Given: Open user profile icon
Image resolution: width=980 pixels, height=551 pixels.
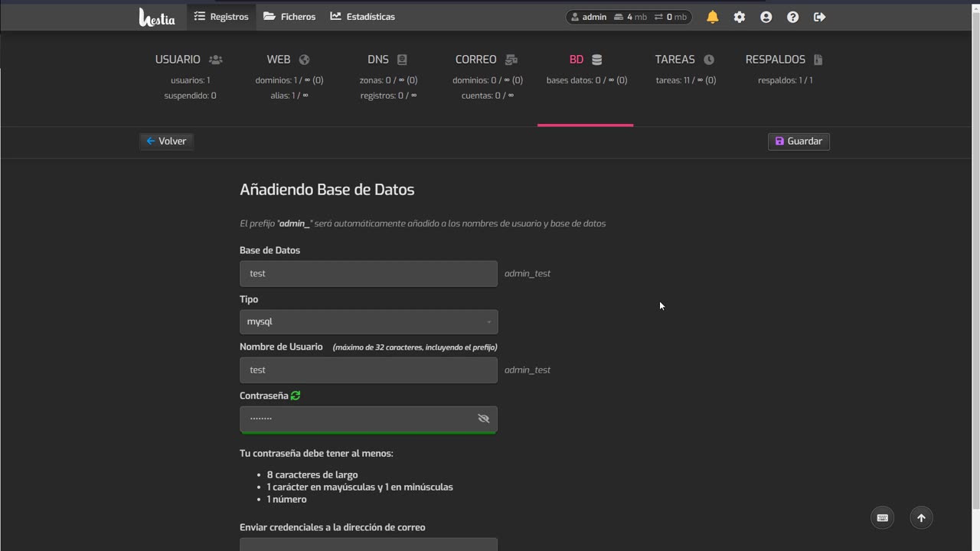Looking at the screenshot, I should tap(766, 17).
